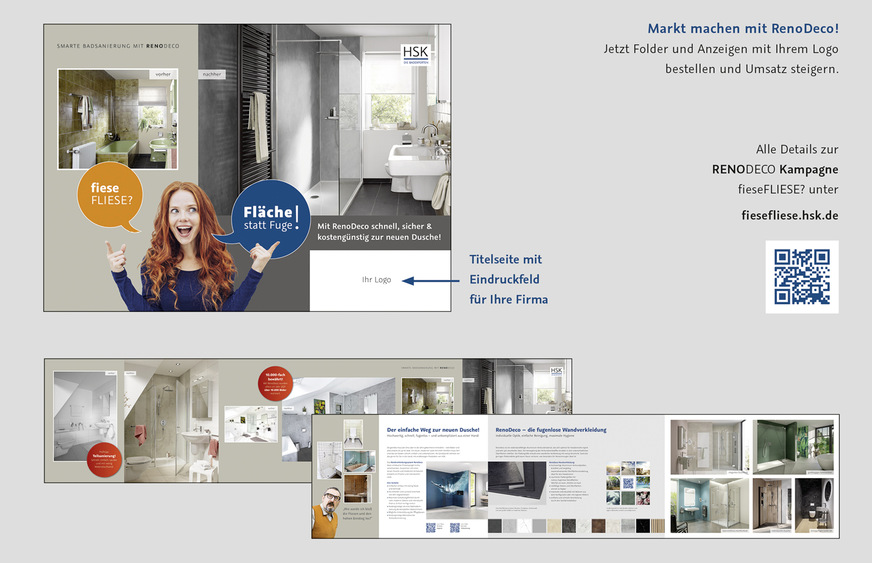Click the blue 'Fläche statt Fuge' bubble
872x563 pixels.
(270, 218)
